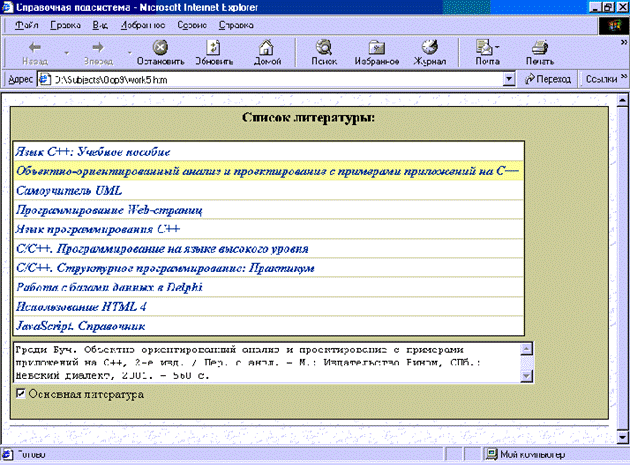Click the description text box's scroll down arrow

pyautogui.click(x=527, y=376)
